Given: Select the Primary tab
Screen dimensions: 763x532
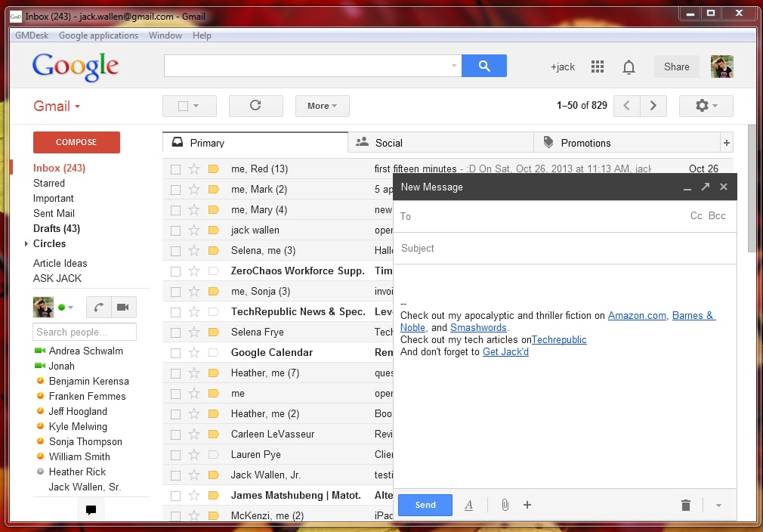Looking at the screenshot, I should click(x=255, y=143).
